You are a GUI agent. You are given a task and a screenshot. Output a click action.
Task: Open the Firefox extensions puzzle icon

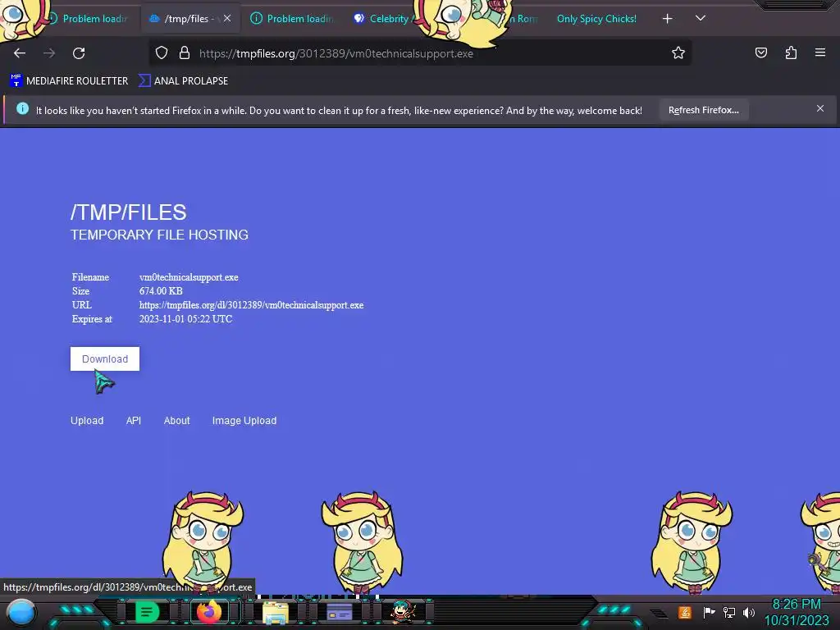791,52
